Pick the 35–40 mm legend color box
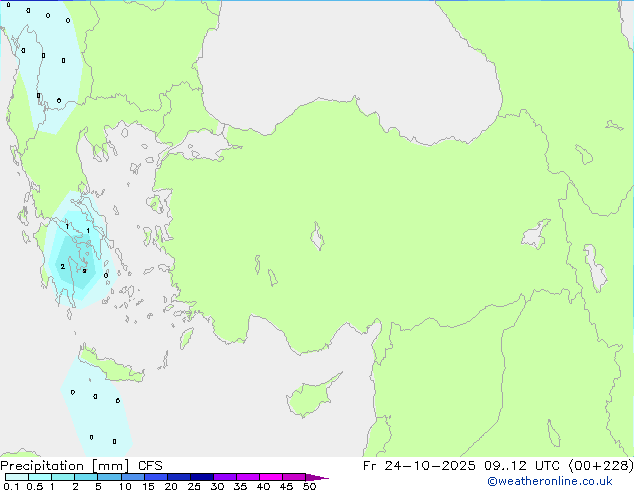Screen dimensions: 634x490 coord(248,477)
